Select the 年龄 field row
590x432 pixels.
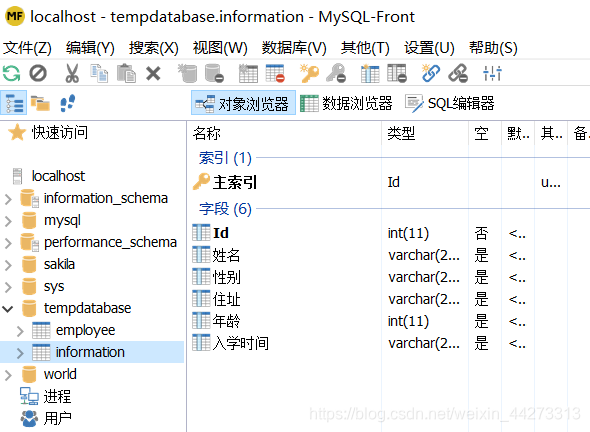[388, 321]
